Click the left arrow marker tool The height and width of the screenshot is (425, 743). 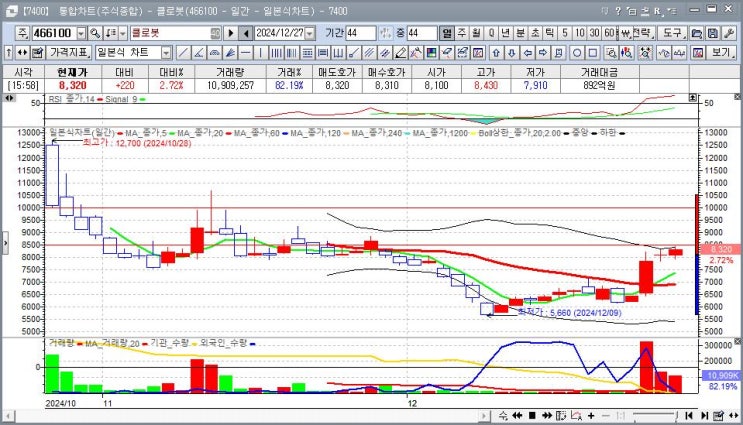click(x=527, y=53)
